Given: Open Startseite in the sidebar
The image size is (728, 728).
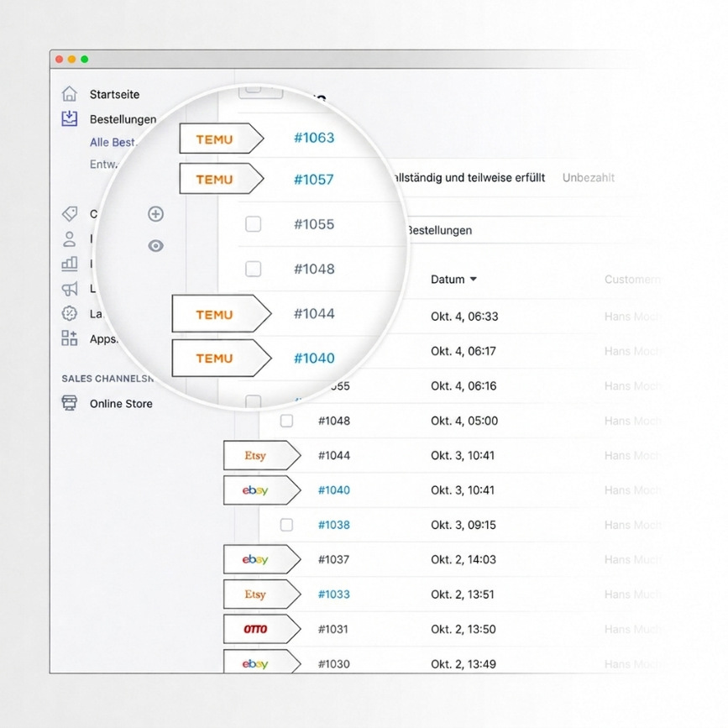Looking at the screenshot, I should point(114,94).
